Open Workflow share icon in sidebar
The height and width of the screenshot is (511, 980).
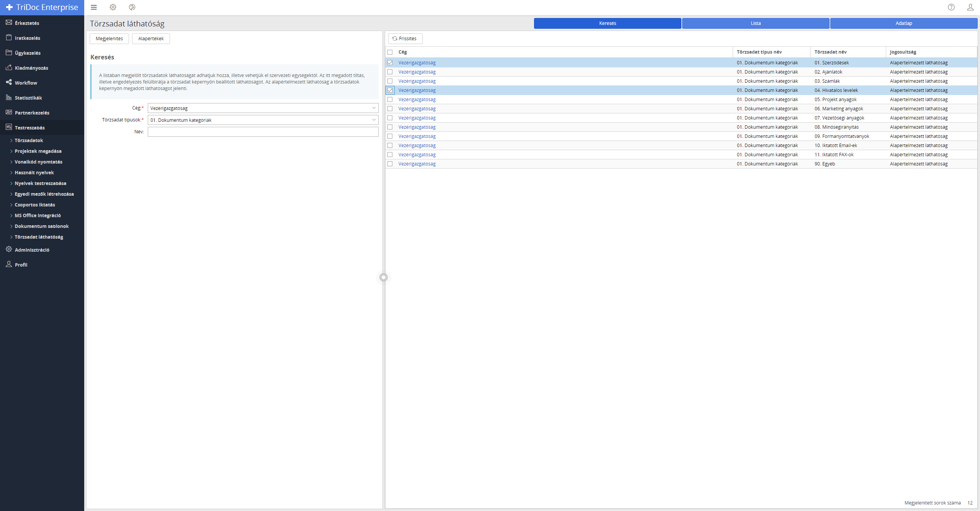tap(9, 82)
